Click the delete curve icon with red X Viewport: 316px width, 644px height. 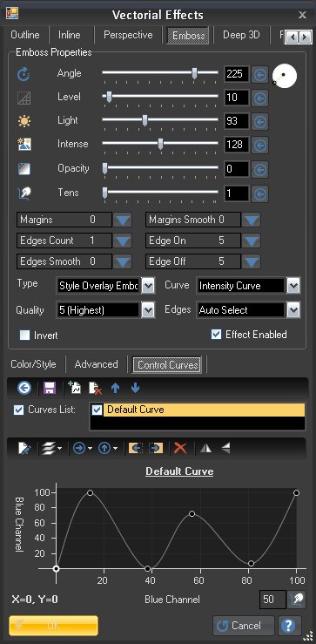(96, 388)
